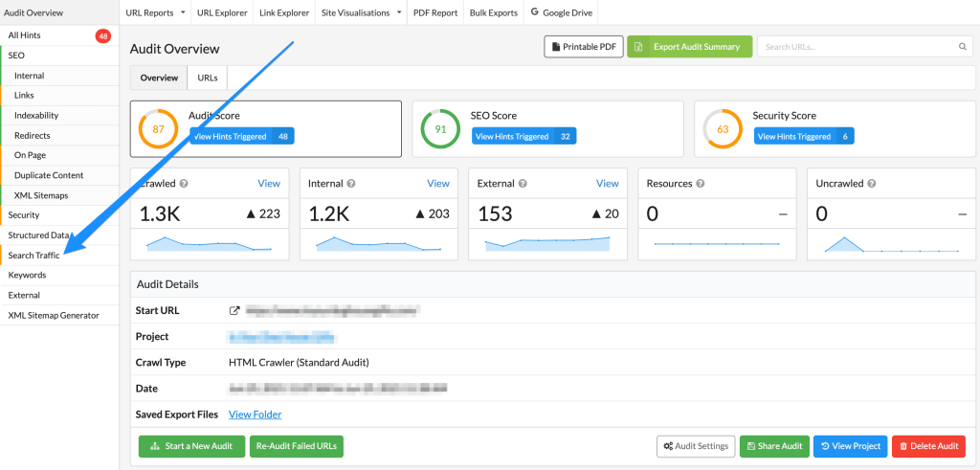Open External in the sidebar
Screen dimensions: 980x470
click(x=58, y=295)
